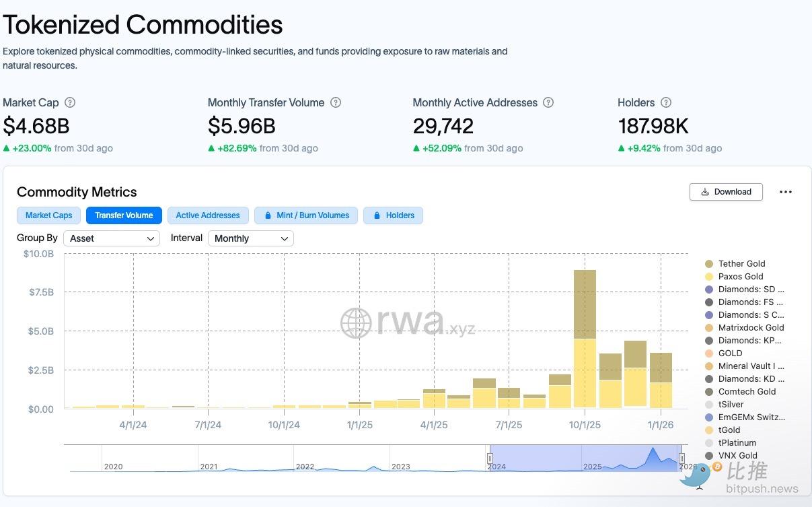
Task: Select the Transfer Volume tab
Action: point(124,215)
